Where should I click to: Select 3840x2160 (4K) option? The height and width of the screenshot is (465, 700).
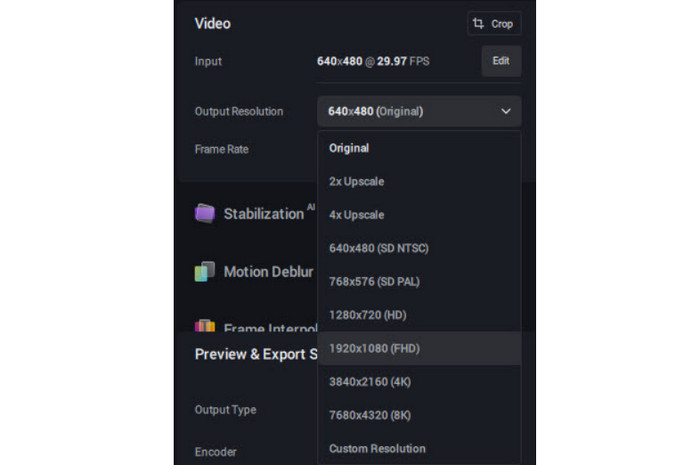pyautogui.click(x=419, y=382)
